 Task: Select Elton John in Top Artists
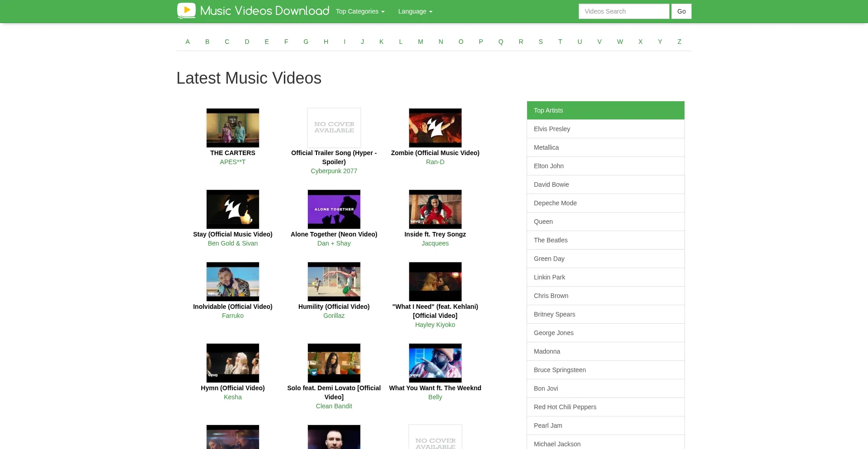(606, 166)
